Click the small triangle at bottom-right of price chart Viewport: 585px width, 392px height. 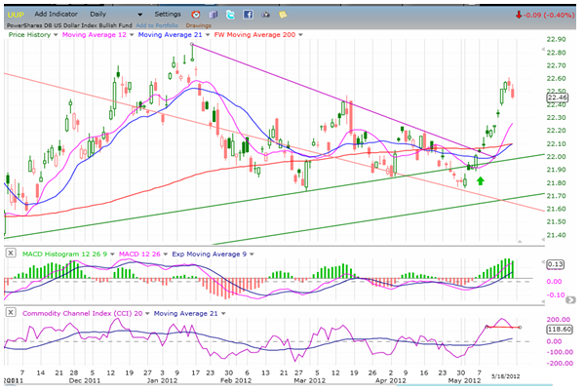(x=520, y=241)
